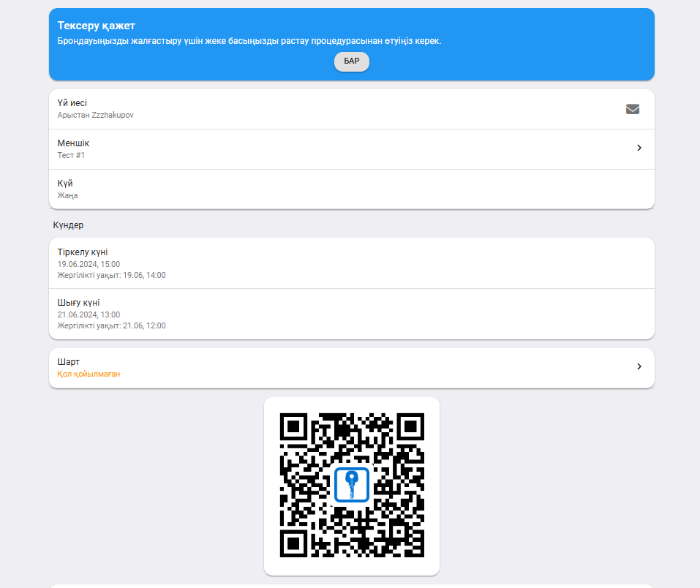Click the Тест #1 property name
Image resolution: width=700 pixels, height=588 pixels.
(71, 155)
